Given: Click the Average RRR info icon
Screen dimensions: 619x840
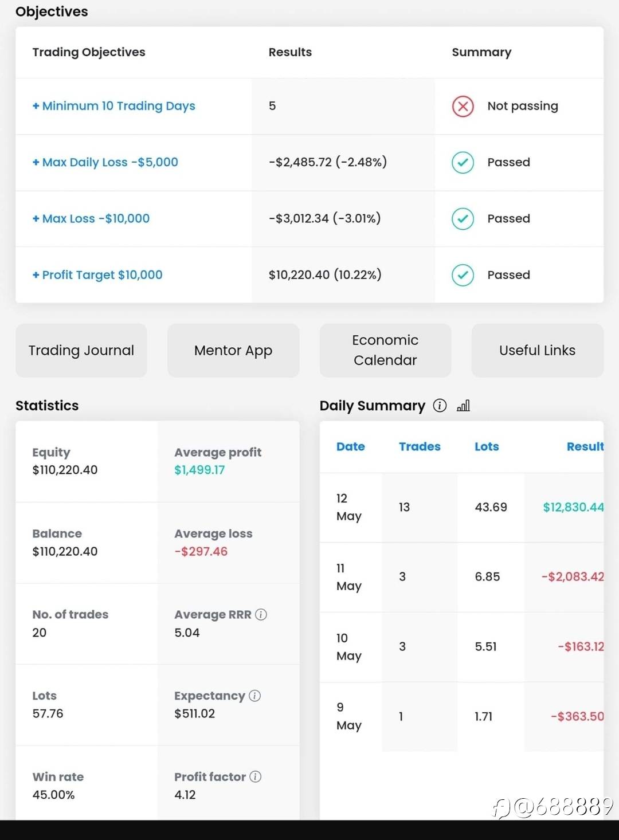Looking at the screenshot, I should 261,614.
